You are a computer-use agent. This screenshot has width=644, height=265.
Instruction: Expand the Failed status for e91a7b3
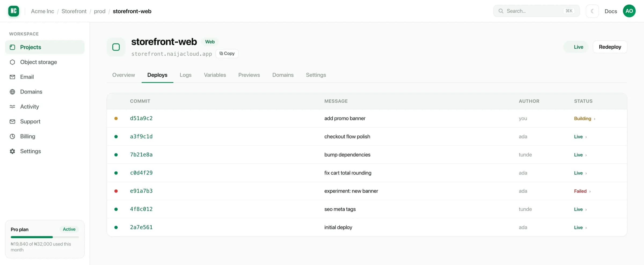coord(590,191)
